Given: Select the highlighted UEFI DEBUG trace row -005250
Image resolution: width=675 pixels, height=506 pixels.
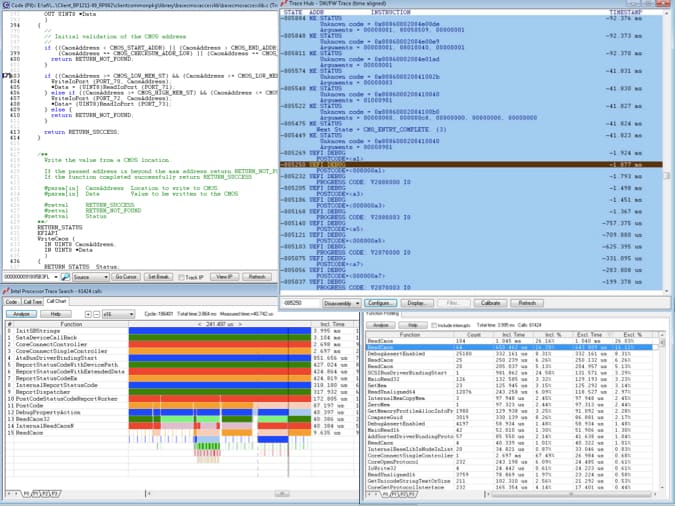Looking at the screenshot, I should (x=471, y=165).
